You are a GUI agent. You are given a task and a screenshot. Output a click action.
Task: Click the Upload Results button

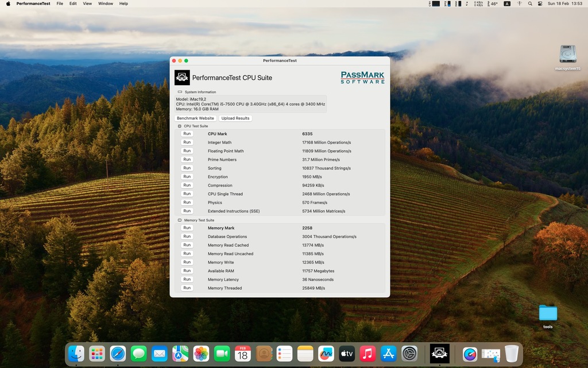pyautogui.click(x=235, y=118)
